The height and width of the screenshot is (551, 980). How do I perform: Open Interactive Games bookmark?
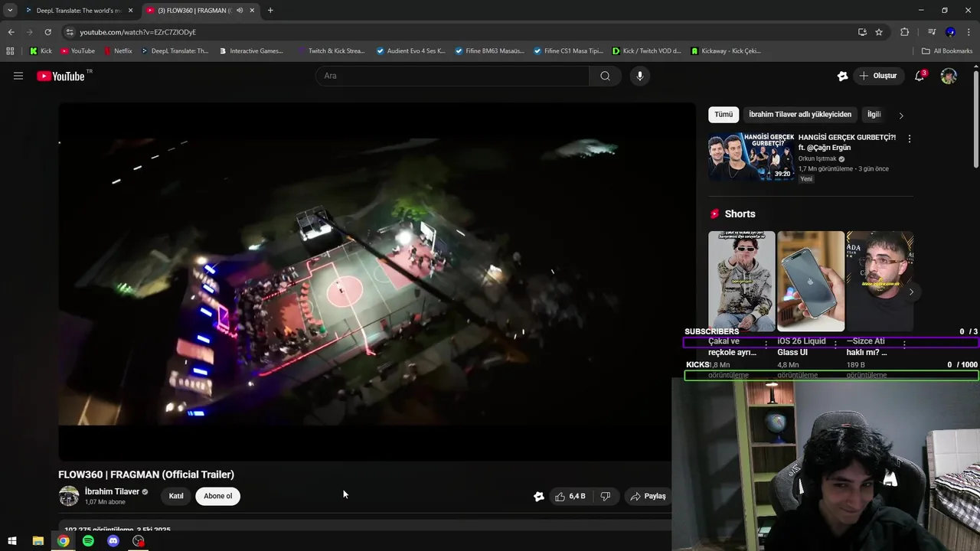coord(251,51)
